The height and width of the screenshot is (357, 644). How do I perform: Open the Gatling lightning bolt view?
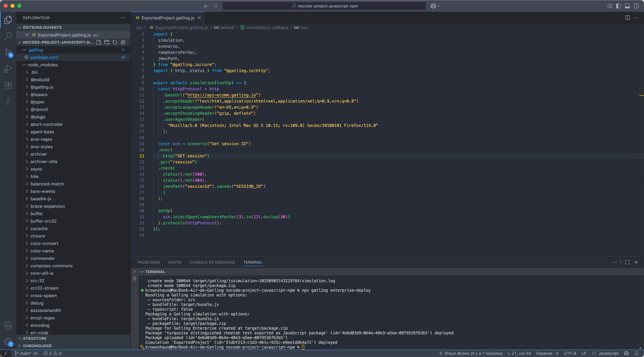point(8,101)
